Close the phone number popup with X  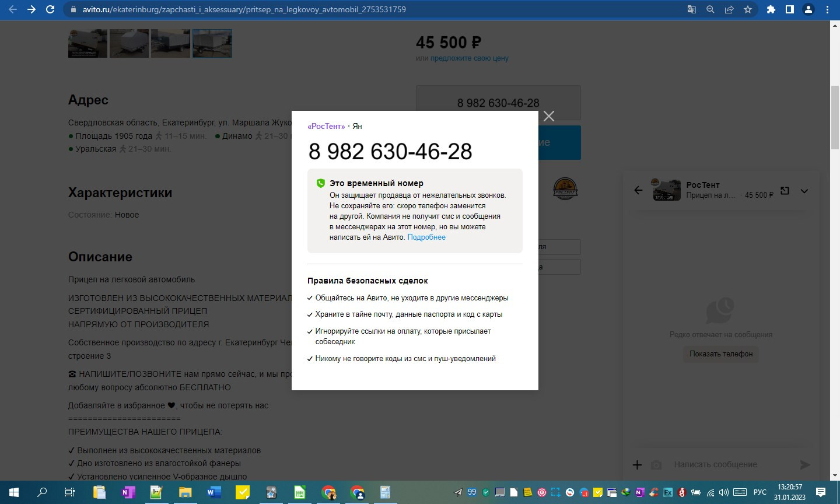(549, 116)
